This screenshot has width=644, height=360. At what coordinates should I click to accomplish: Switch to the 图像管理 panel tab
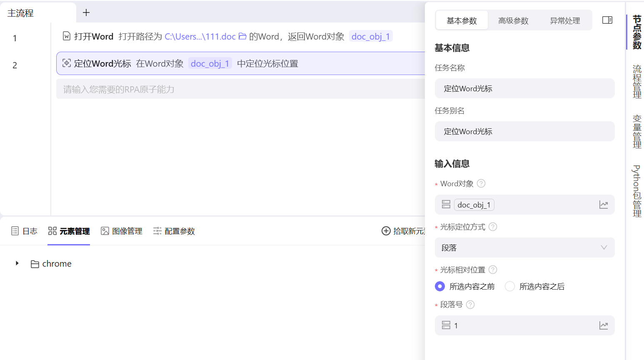click(x=121, y=231)
